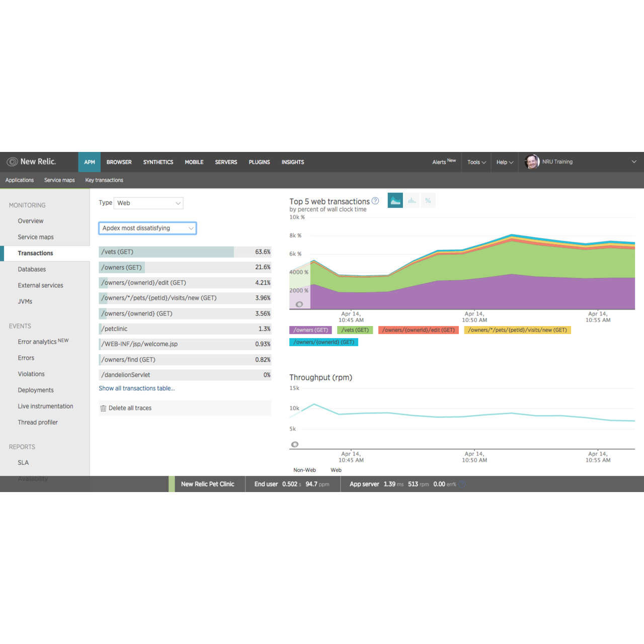Select the area chart view icon
Image resolution: width=644 pixels, height=644 pixels.
pos(395,200)
